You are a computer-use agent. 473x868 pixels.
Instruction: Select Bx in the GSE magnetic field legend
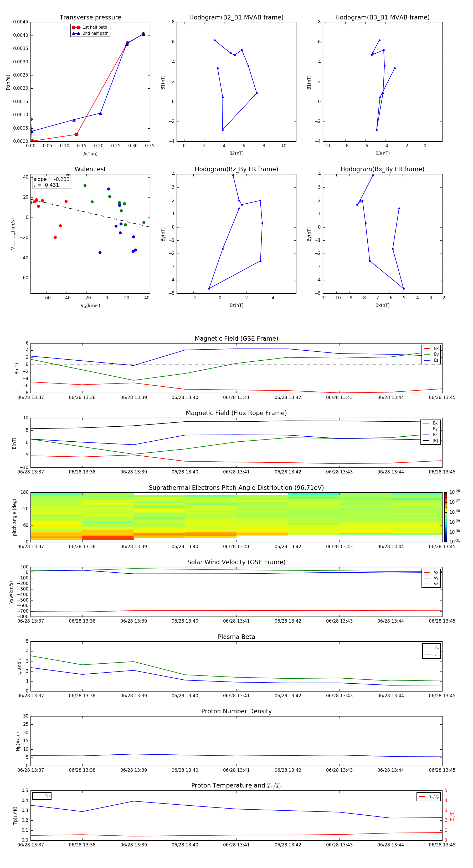coord(431,349)
